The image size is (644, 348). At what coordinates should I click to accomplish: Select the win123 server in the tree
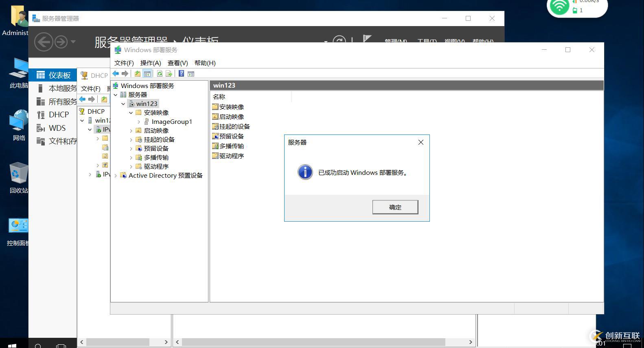147,104
